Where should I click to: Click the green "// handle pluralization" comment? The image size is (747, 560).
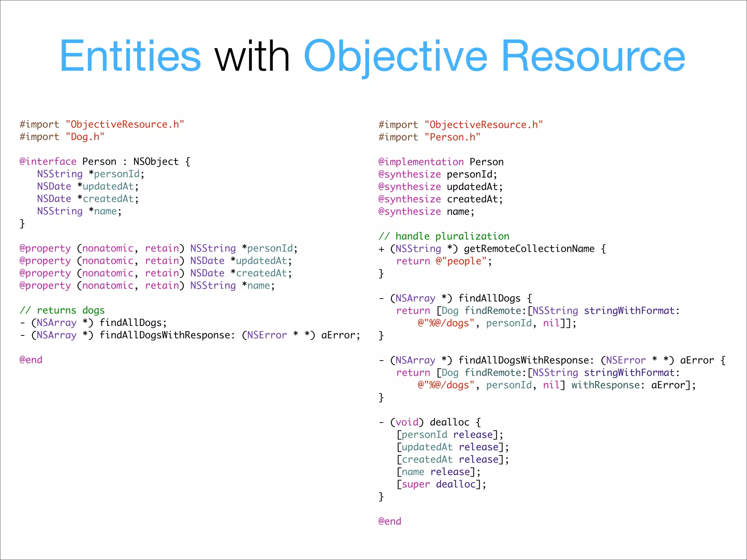pyautogui.click(x=444, y=236)
